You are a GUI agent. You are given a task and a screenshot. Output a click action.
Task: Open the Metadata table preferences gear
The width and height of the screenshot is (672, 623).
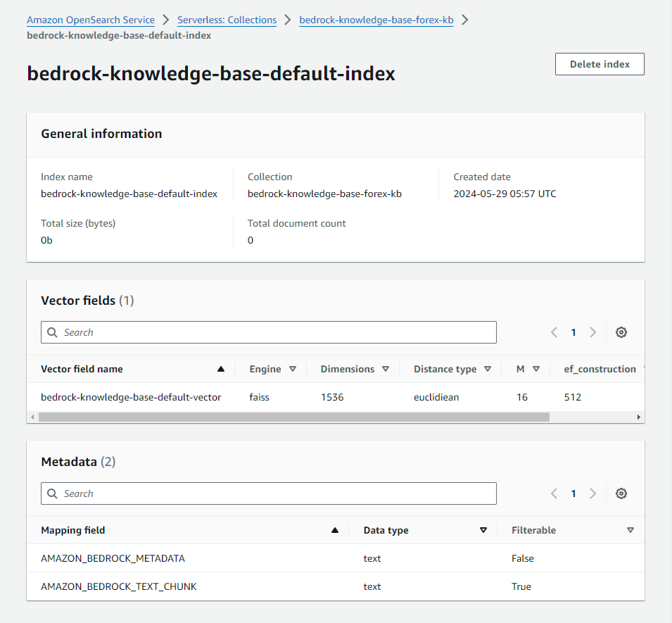pyautogui.click(x=621, y=493)
